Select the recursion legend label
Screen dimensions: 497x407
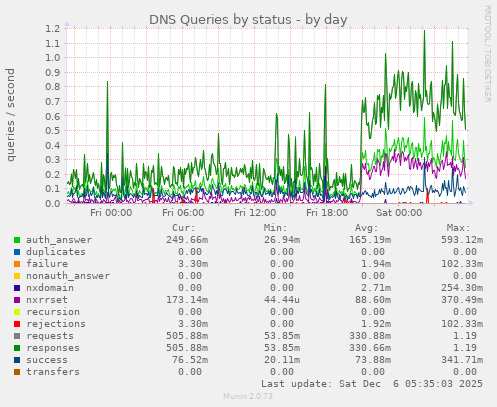click(53, 312)
